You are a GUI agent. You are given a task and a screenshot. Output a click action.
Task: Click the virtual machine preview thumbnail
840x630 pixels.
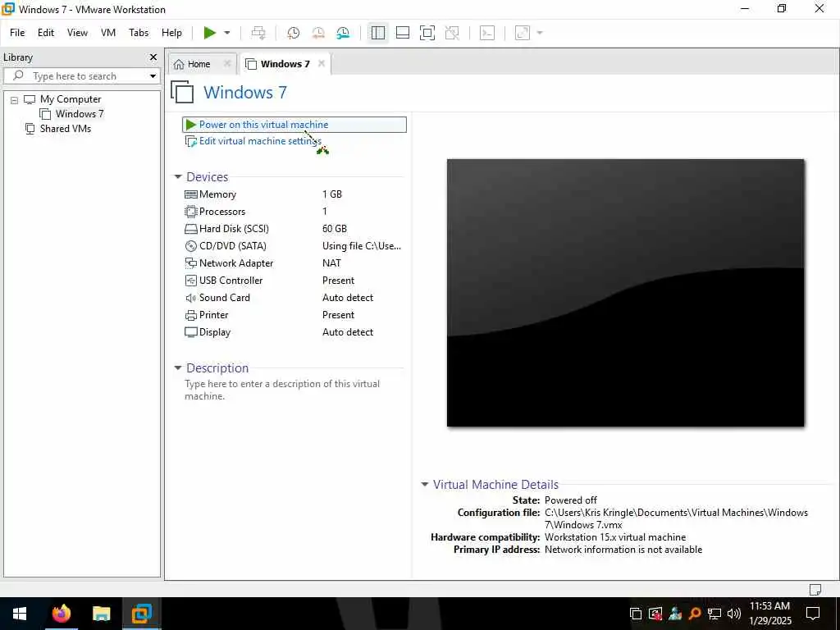pyautogui.click(x=625, y=293)
